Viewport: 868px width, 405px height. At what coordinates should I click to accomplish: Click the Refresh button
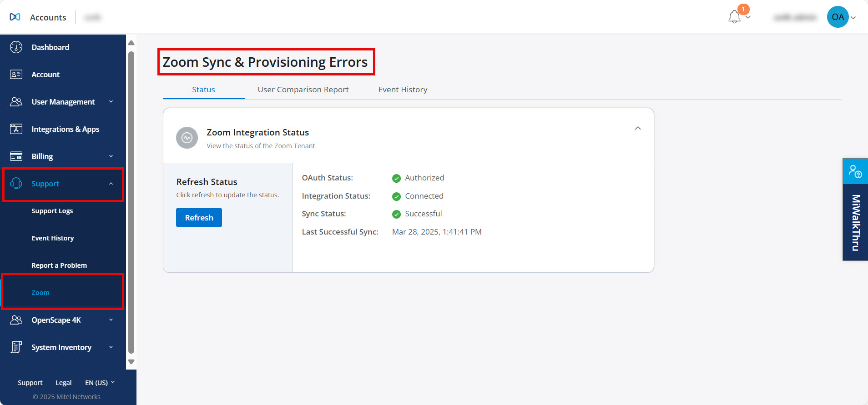199,218
